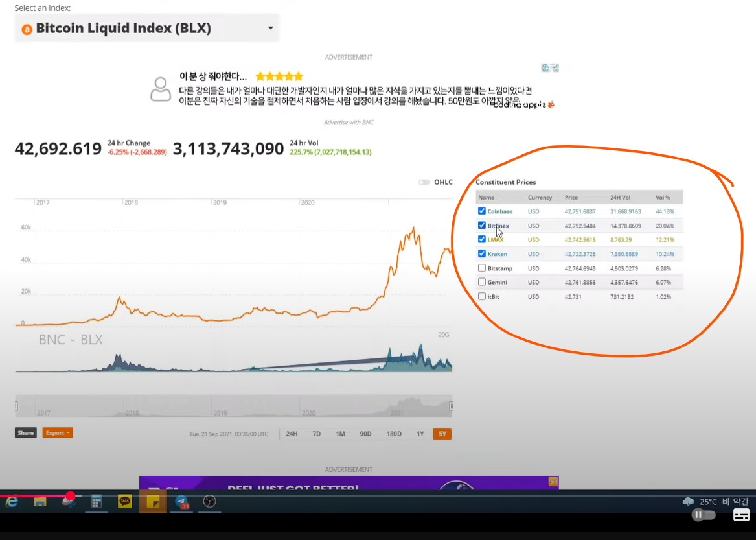Uncheck the Bitfinex constituent checkbox
This screenshot has width=756, height=540.
pos(482,226)
